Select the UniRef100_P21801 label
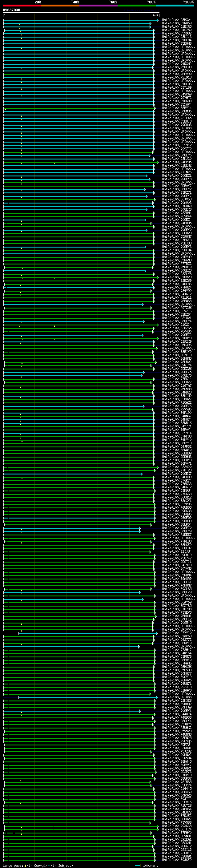The width and height of the screenshot is (197, 868). 176,318
